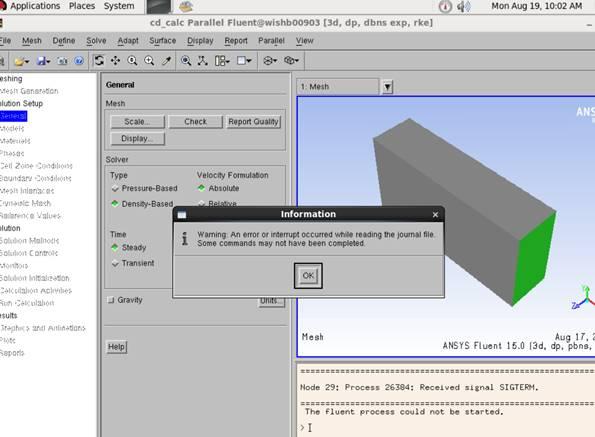595x437 pixels.
Task: Select the Steady time option
Action: coord(129,248)
